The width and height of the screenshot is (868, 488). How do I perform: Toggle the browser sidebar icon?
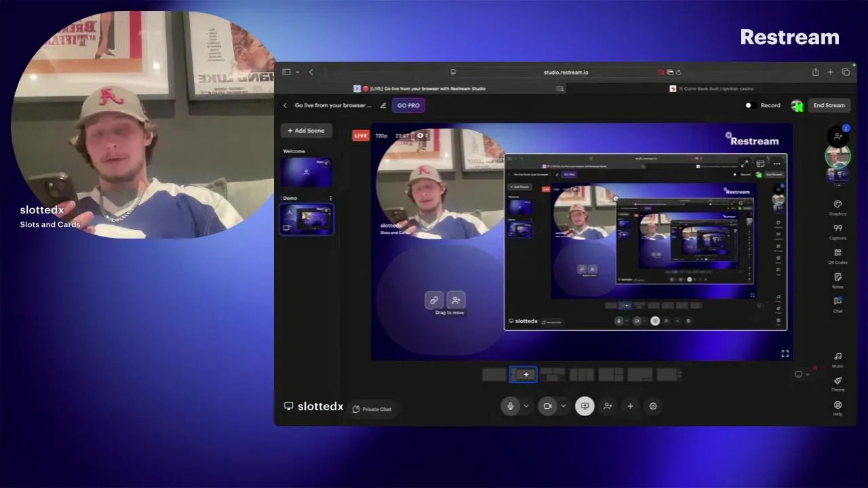[x=287, y=72]
